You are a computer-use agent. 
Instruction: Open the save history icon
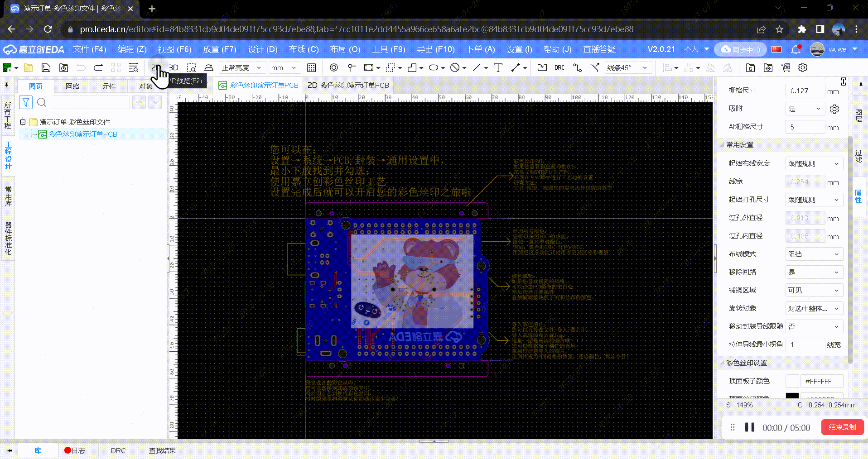point(64,68)
